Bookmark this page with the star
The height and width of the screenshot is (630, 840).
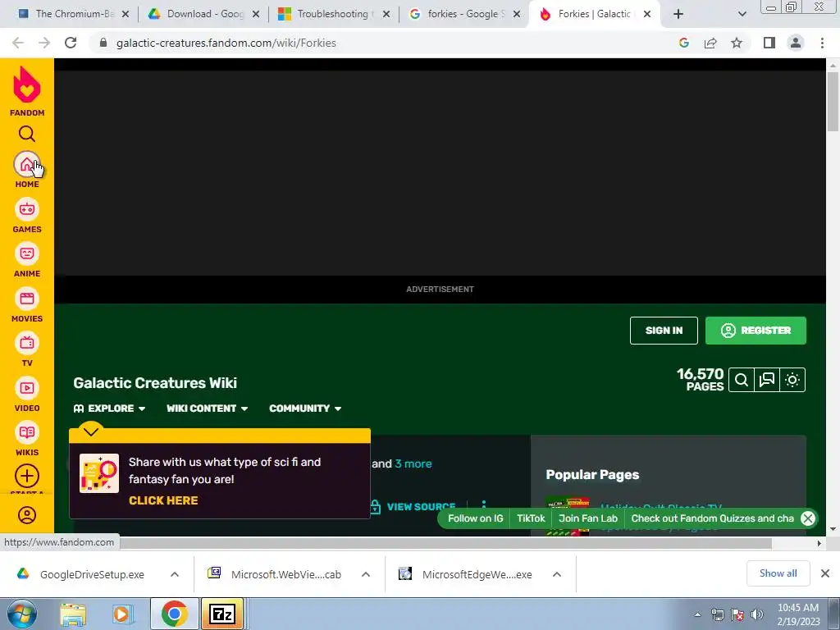[737, 43]
